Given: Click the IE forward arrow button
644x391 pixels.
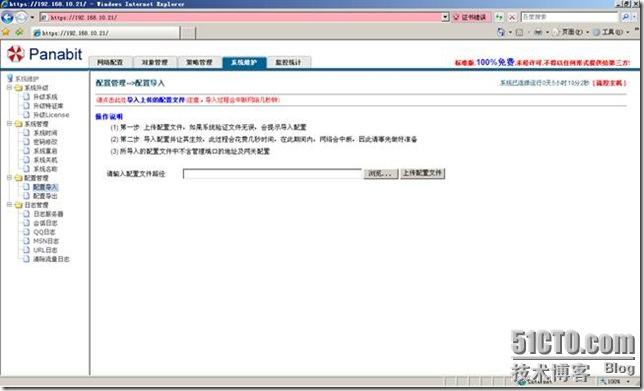Looking at the screenshot, I should pyautogui.click(x=21, y=17).
